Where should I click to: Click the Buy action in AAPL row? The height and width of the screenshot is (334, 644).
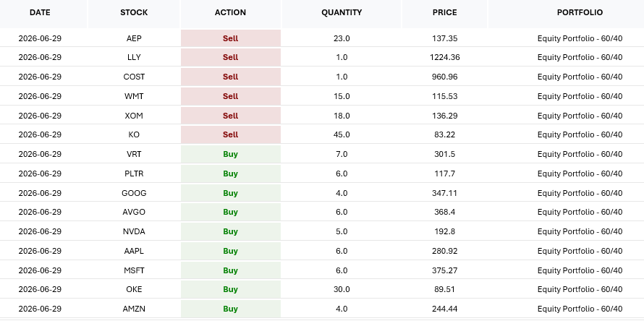tap(230, 251)
